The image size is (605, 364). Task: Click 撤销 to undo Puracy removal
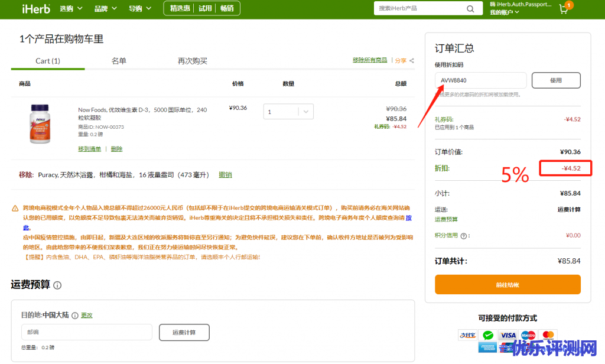(x=225, y=175)
